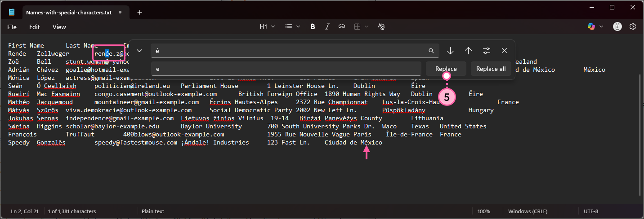The image size is (644, 219).
Task: Open Notepad settings gear
Action: (x=633, y=27)
